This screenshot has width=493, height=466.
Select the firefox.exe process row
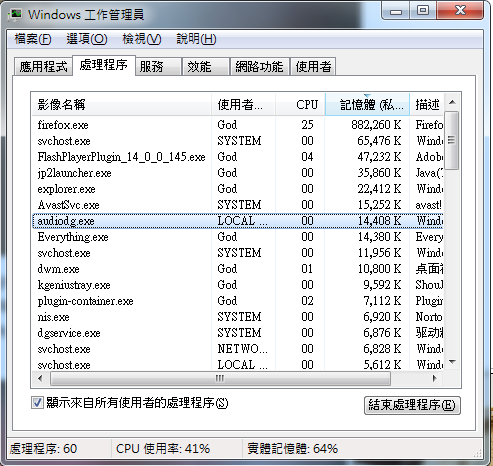(238, 125)
